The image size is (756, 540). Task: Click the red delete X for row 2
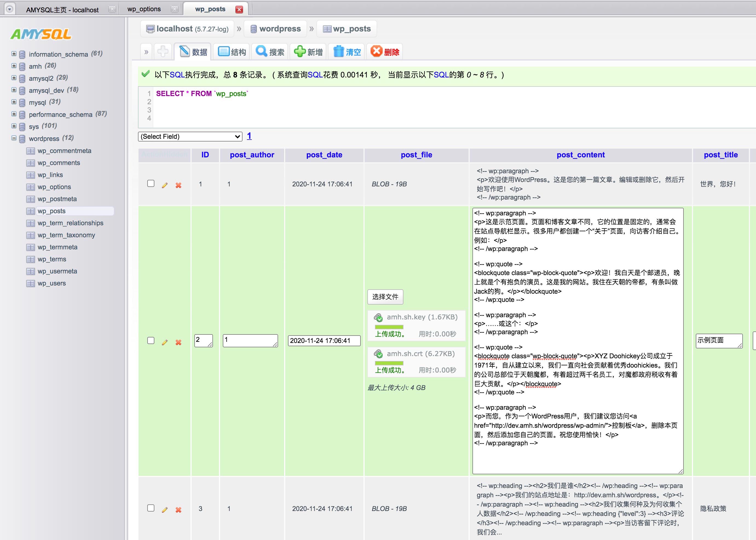[x=178, y=342]
